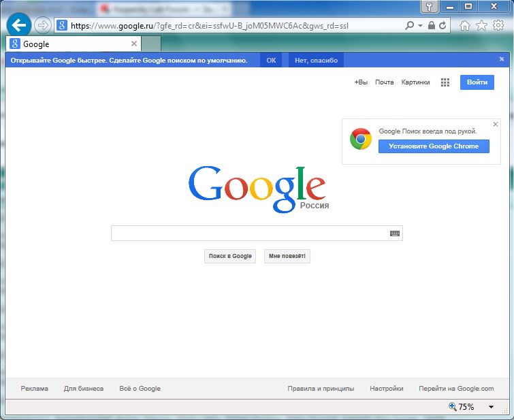
Task: Open the Настройки footer link
Action: click(387, 389)
